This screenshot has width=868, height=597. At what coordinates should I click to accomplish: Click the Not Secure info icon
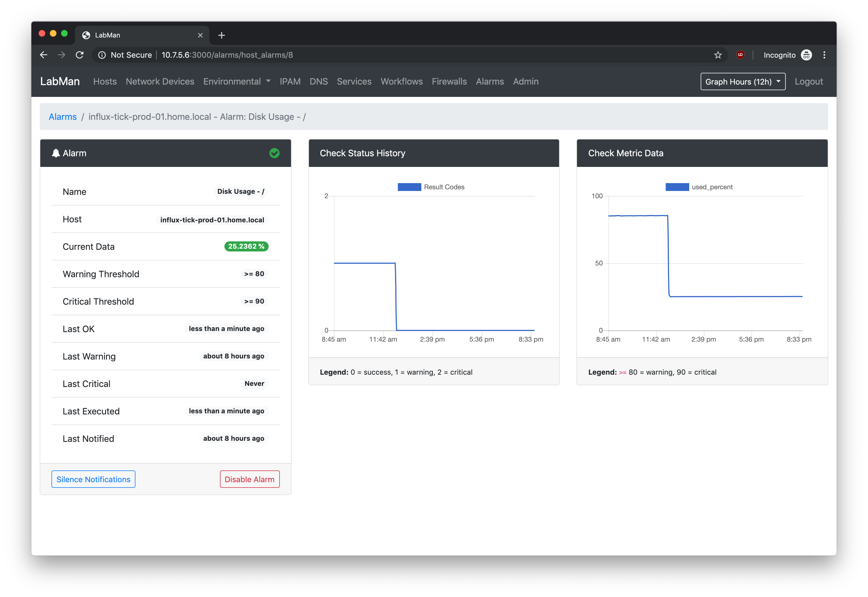tap(102, 55)
